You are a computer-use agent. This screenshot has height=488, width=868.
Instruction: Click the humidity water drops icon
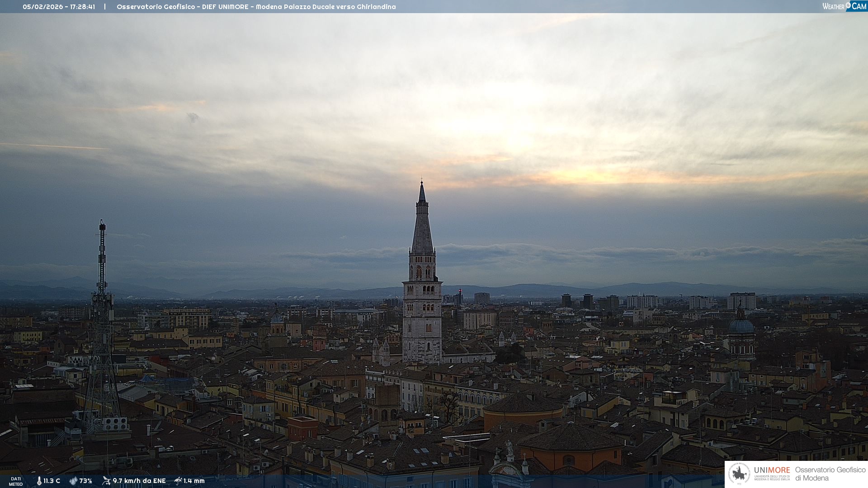pyautogui.click(x=73, y=481)
